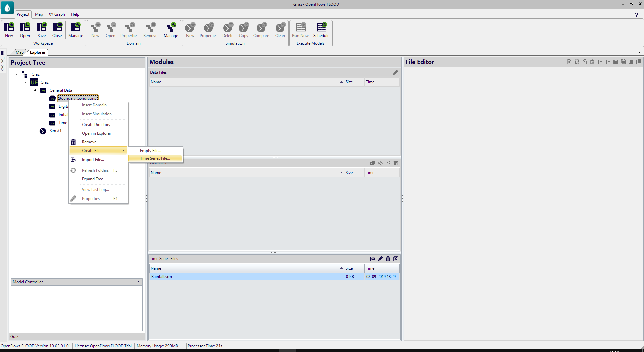Select the Rainfall.srm file row
Image resolution: width=644 pixels, height=352 pixels.
tap(274, 277)
